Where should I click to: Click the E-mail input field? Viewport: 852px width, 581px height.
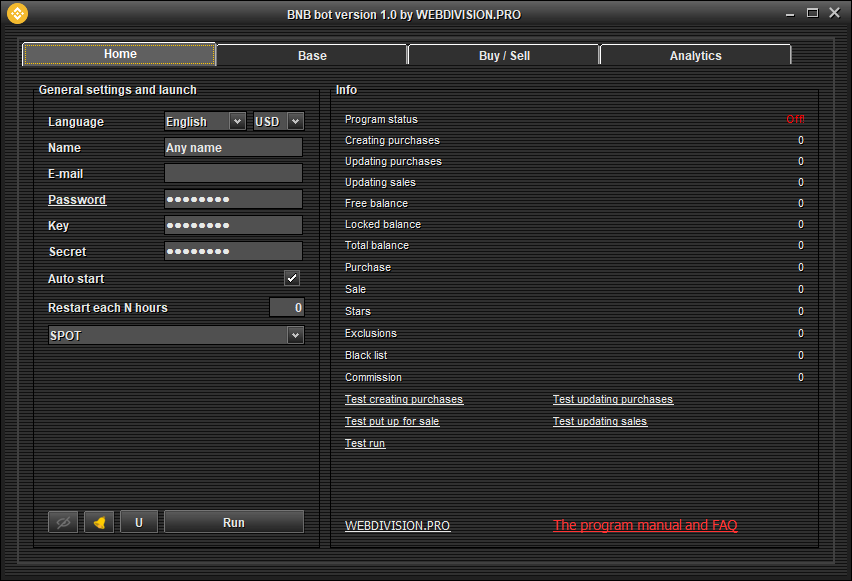pos(233,173)
